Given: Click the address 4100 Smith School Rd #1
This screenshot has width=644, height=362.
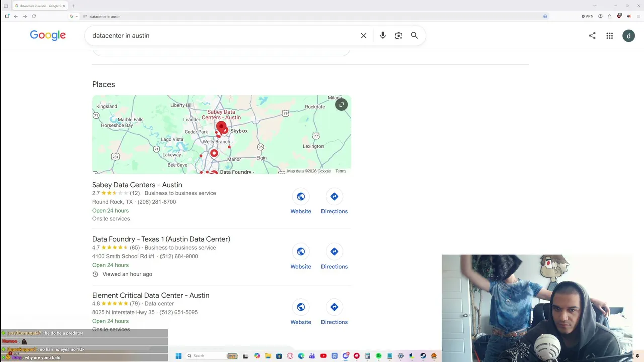Looking at the screenshot, I should 124,256.
